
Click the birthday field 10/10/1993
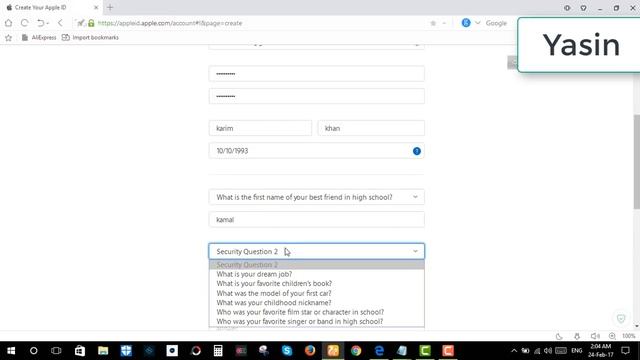tap(316, 151)
